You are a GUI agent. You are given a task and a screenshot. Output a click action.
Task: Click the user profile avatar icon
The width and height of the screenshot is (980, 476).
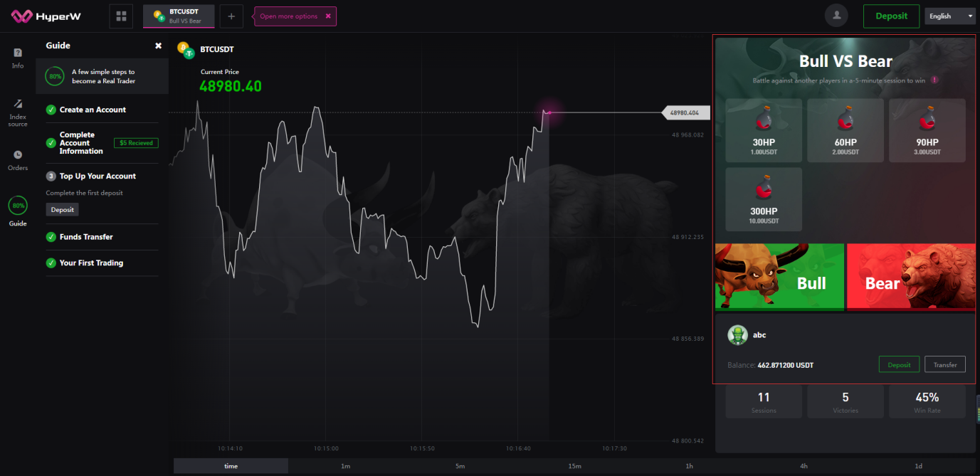(x=836, y=16)
